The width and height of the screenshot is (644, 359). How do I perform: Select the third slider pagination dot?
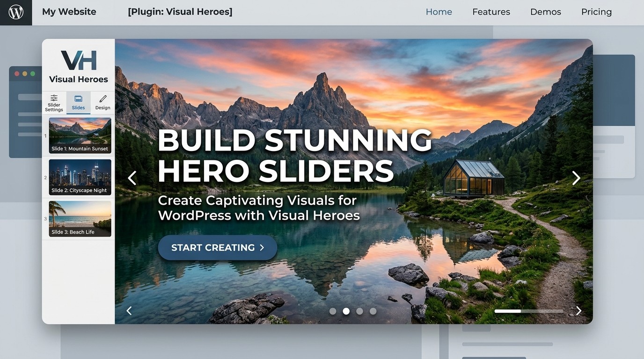click(359, 311)
